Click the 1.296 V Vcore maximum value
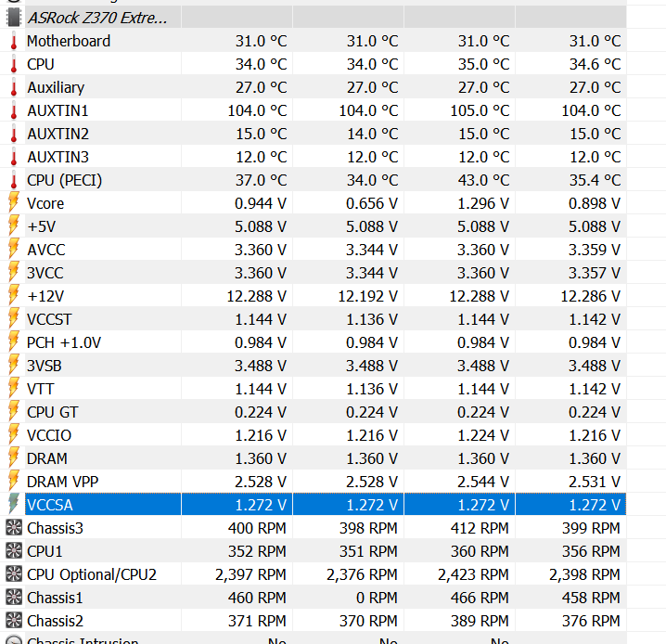 pos(483,203)
